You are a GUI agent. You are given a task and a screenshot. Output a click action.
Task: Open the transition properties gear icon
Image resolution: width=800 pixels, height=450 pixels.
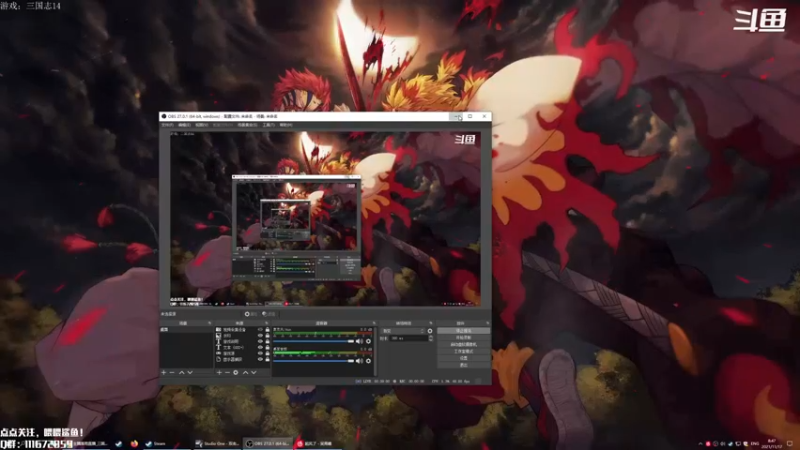430,331
